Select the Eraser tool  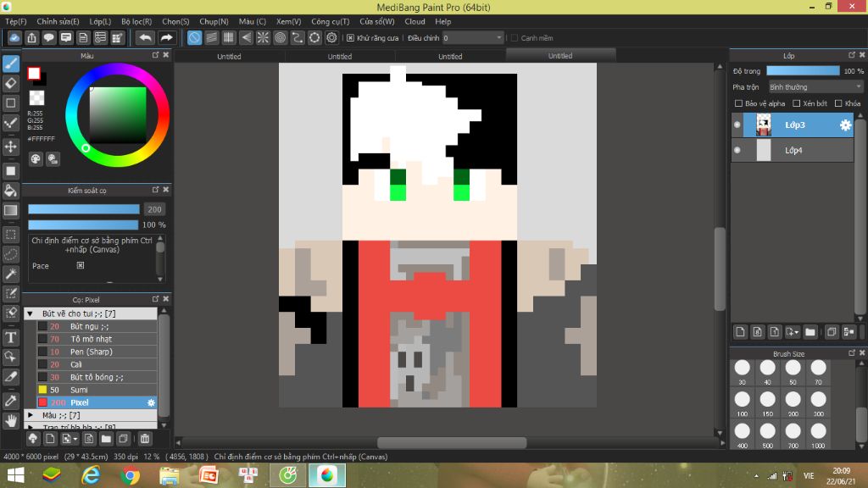point(10,83)
